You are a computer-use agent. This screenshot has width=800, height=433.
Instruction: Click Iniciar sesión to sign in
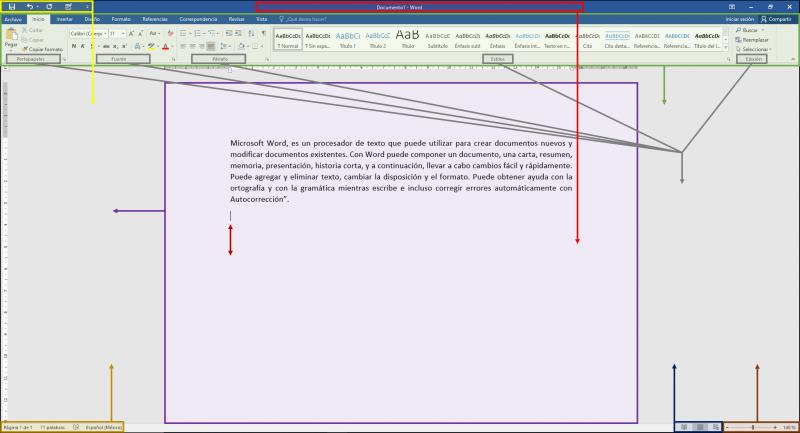(x=739, y=19)
